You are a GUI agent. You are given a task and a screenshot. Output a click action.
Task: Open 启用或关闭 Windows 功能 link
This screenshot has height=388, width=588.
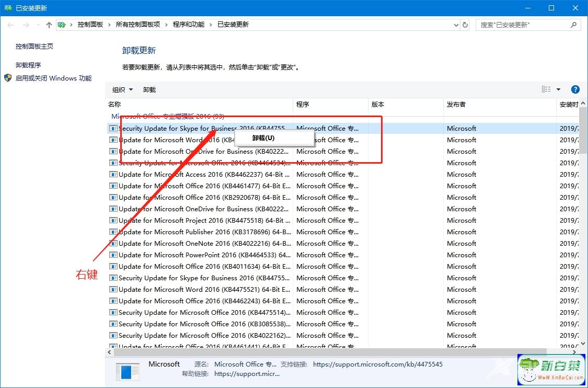(53, 78)
